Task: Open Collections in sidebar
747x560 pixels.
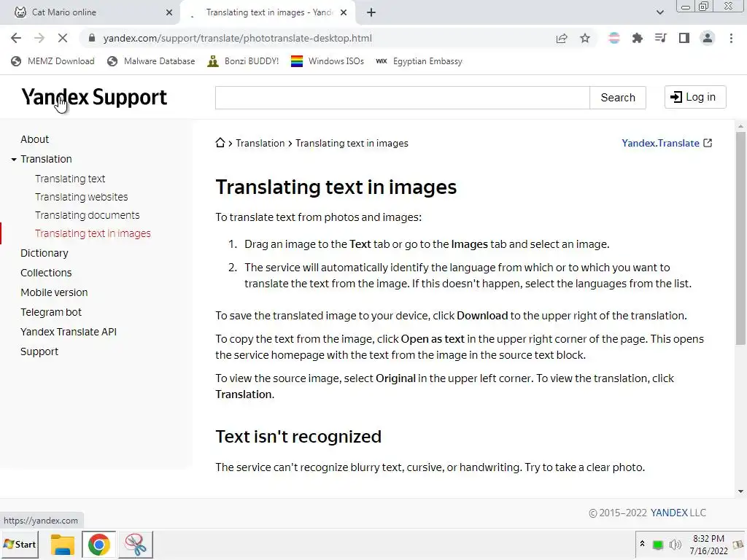Action: (46, 273)
